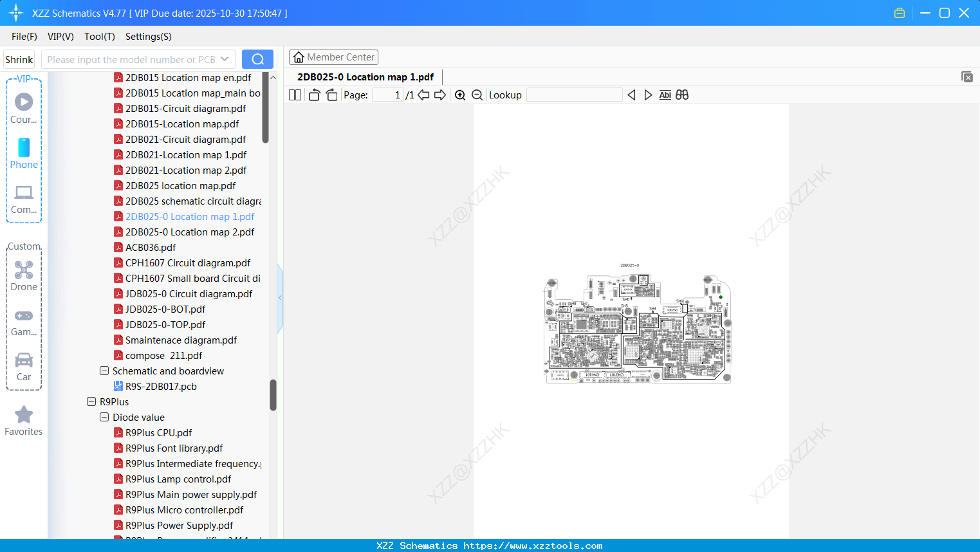Open the Drone category
Viewport: 980px width, 552px height.
click(x=24, y=276)
